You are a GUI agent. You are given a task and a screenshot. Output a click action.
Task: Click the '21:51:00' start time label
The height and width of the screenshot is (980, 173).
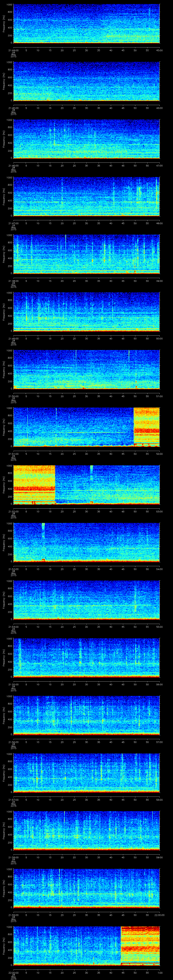click(x=13, y=454)
